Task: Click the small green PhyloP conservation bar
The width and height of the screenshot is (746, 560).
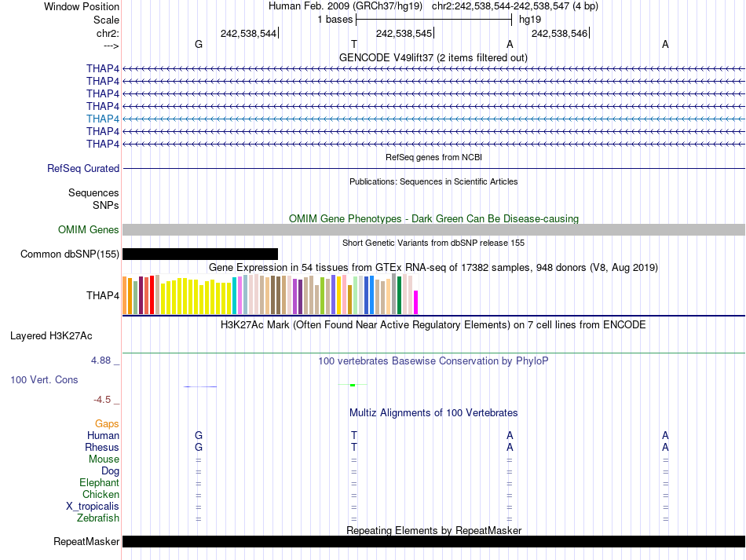Action: [353, 385]
